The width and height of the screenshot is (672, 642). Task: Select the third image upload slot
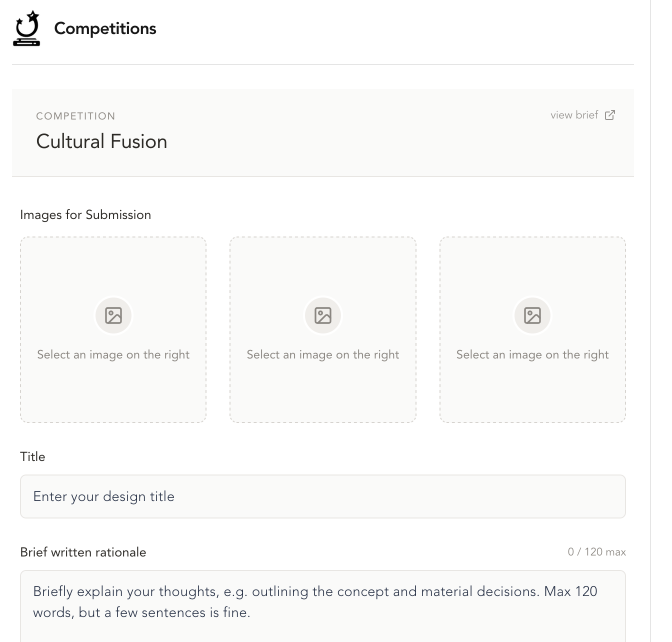532,330
